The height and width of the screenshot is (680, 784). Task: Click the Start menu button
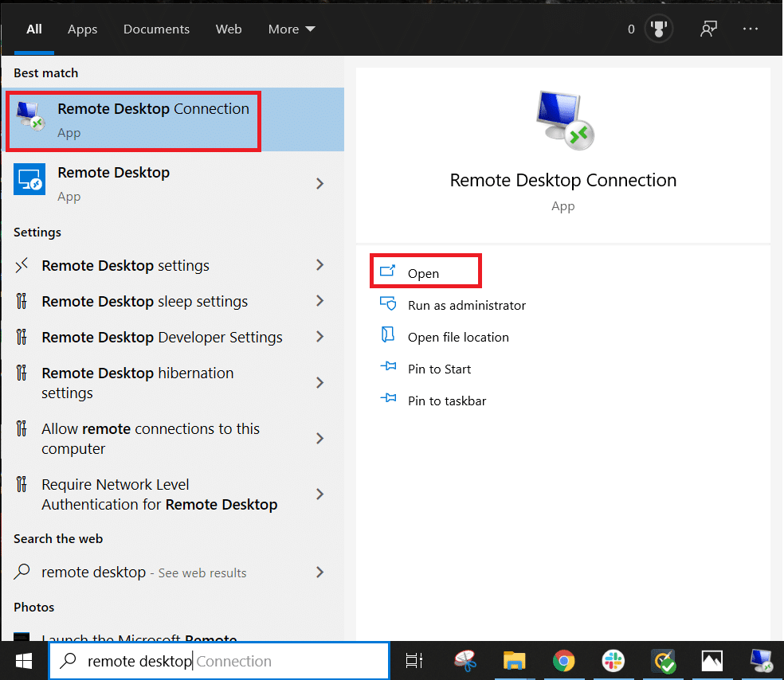[23, 661]
